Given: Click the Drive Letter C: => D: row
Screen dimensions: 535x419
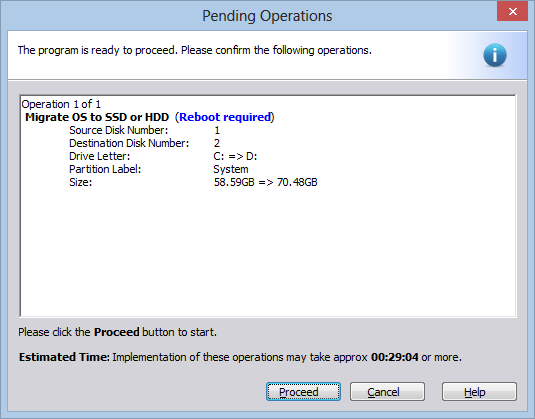Looking at the screenshot, I should [x=163, y=156].
